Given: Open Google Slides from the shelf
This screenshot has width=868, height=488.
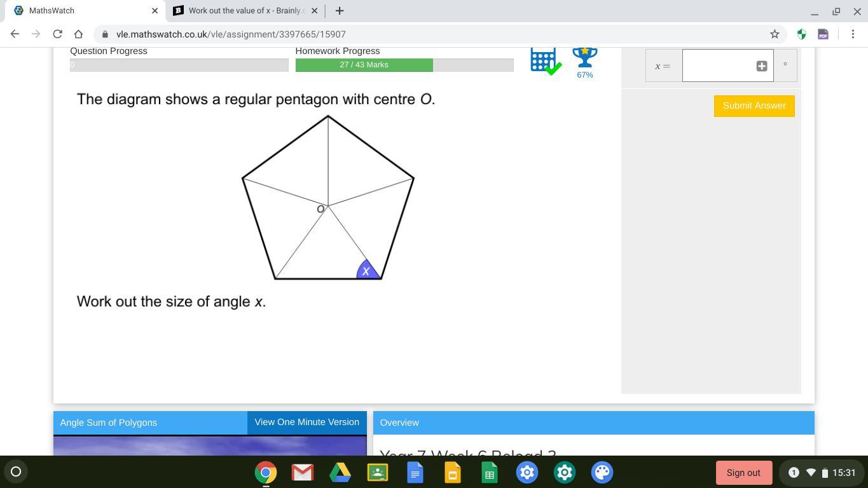Looking at the screenshot, I should click(452, 472).
